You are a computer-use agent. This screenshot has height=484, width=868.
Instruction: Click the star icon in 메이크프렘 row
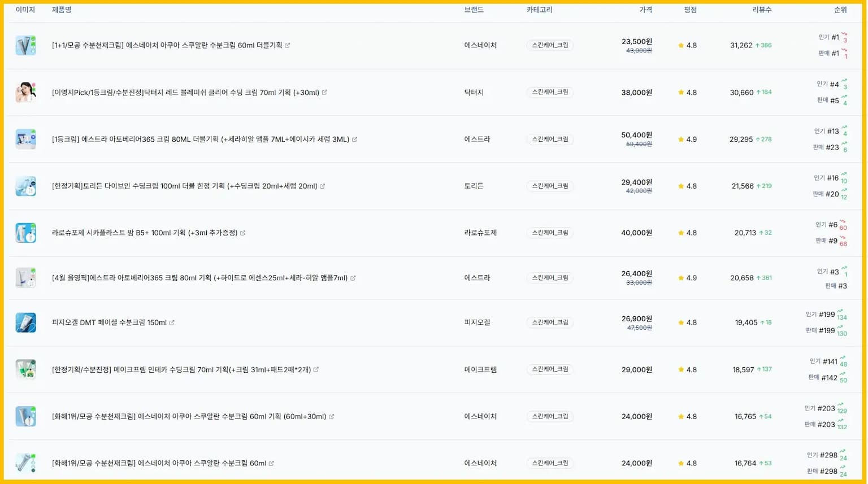tap(681, 369)
